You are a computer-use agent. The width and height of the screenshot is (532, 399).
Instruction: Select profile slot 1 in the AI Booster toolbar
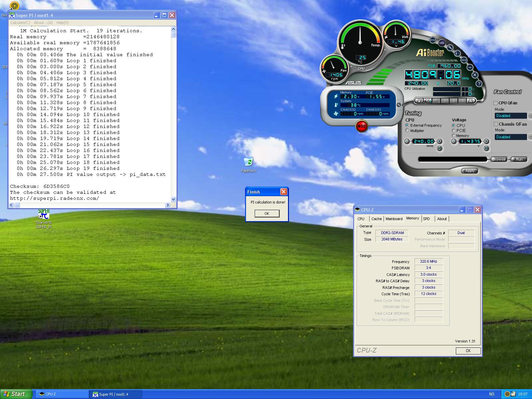[445, 100]
